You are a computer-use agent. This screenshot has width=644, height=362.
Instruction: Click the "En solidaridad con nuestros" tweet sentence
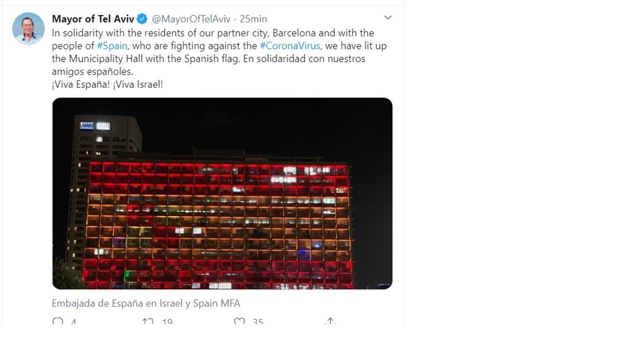[x=304, y=59]
